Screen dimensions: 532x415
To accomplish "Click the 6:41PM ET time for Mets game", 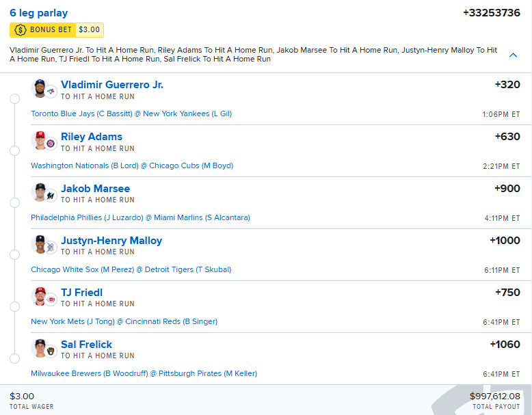I will pyautogui.click(x=501, y=322).
